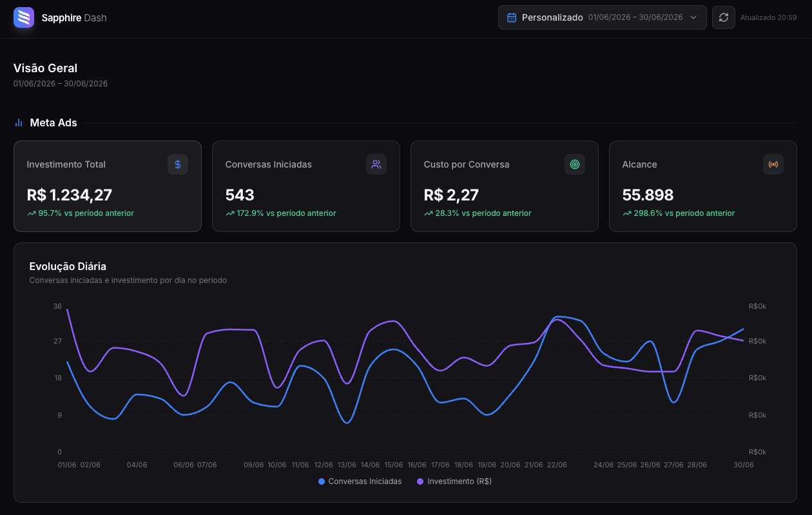Click trend arrow next to 28.3%
This screenshot has height=515, width=812.
tap(428, 213)
